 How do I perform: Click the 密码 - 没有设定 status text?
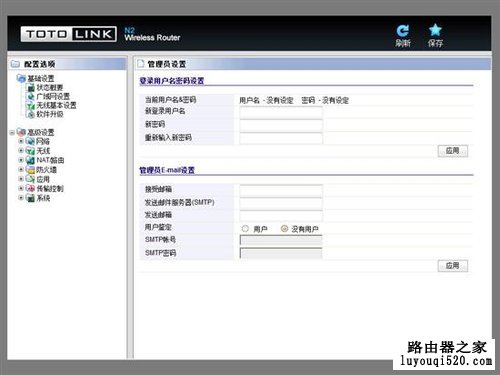(325, 100)
